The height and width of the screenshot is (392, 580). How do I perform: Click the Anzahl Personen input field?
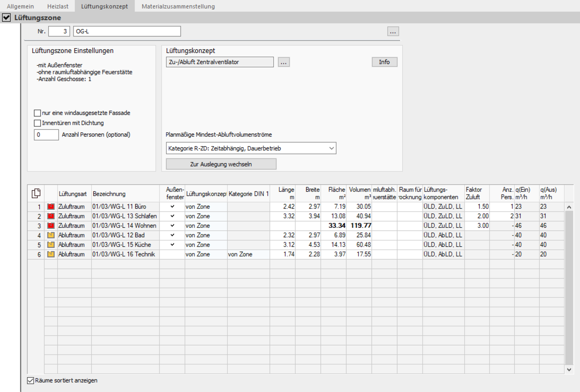point(46,135)
